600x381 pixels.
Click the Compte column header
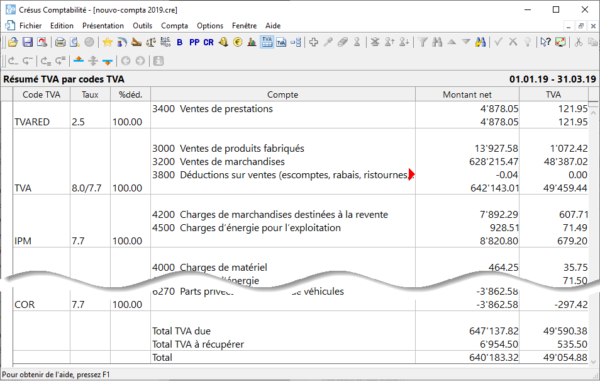283,94
